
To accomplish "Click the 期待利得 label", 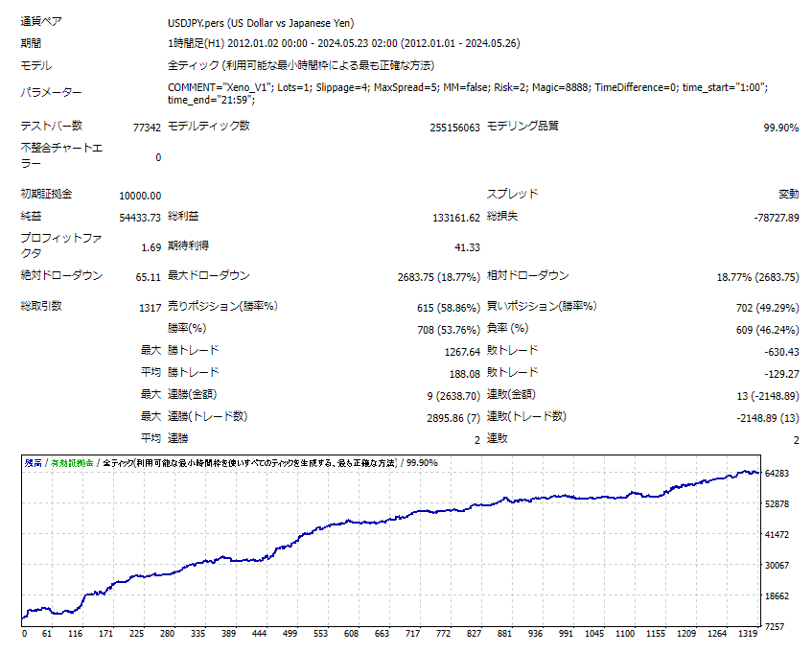I will pyautogui.click(x=189, y=246).
